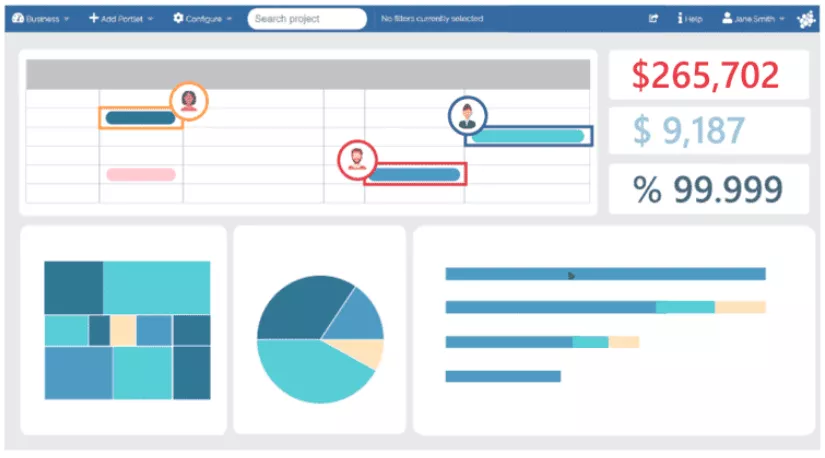Select the orange-circled woman avatar
Viewport: 825px width, 458px height.
click(x=189, y=101)
